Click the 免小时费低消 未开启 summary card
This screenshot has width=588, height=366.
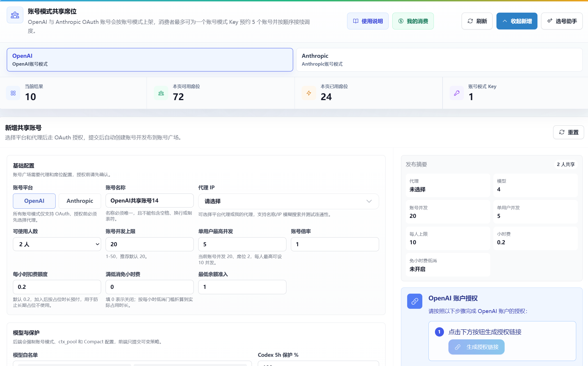(x=448, y=265)
